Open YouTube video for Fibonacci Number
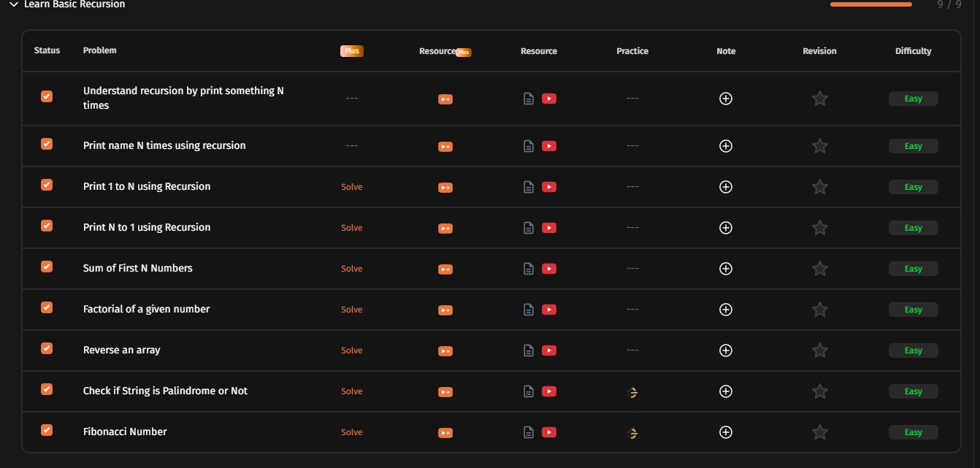Viewport: 980px width, 468px height. tap(549, 432)
